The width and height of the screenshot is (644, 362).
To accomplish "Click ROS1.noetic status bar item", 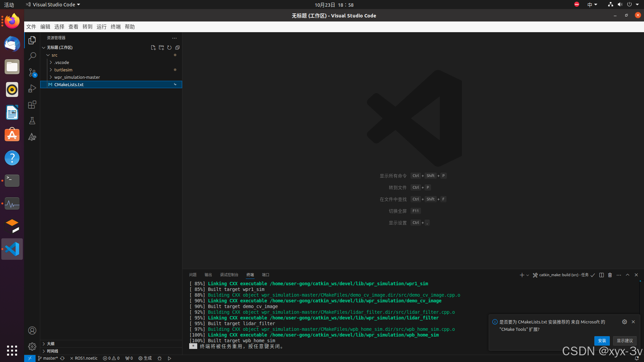I will (84, 358).
